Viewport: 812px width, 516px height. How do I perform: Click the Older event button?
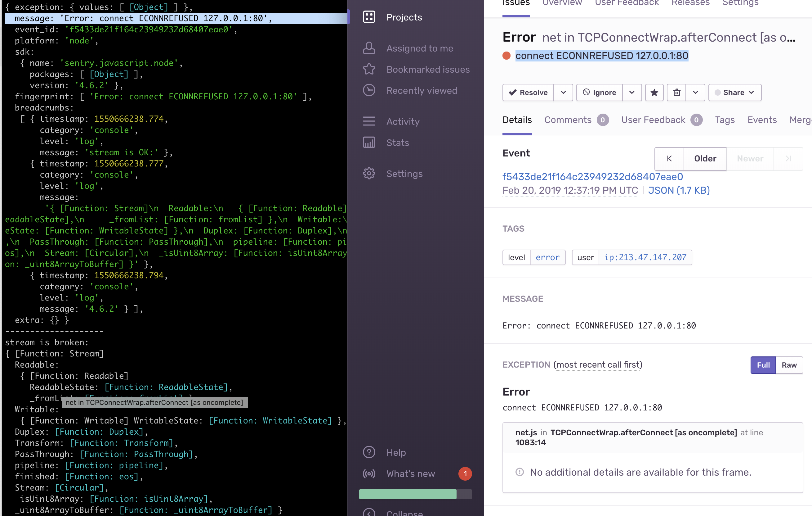point(705,159)
